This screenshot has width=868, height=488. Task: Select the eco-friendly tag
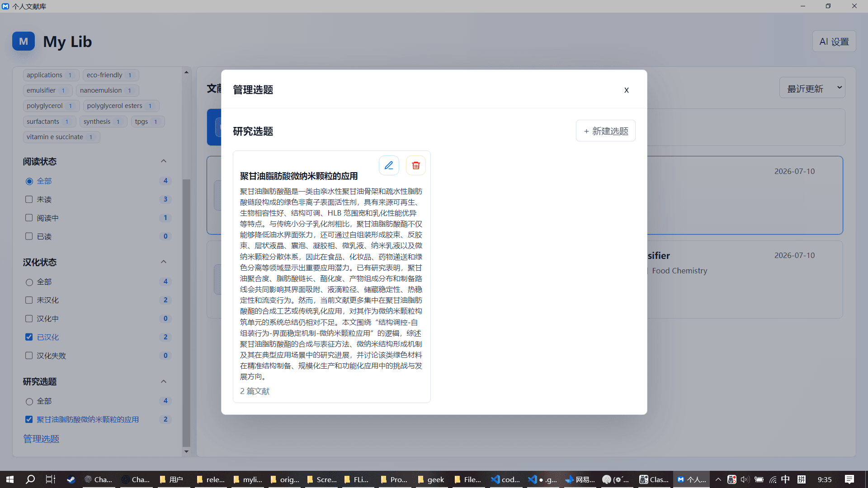pos(110,75)
